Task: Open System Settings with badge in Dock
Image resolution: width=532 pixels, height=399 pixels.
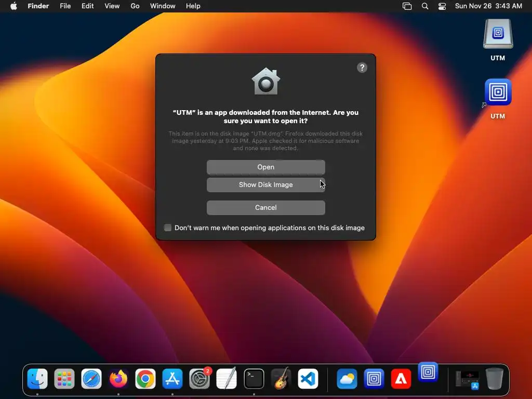Action: (x=199, y=378)
